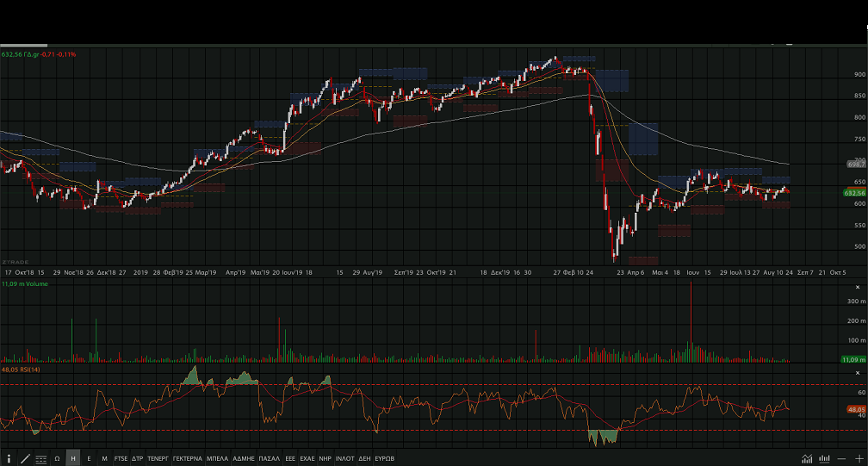Click the Ω timeframe button

coord(57,459)
